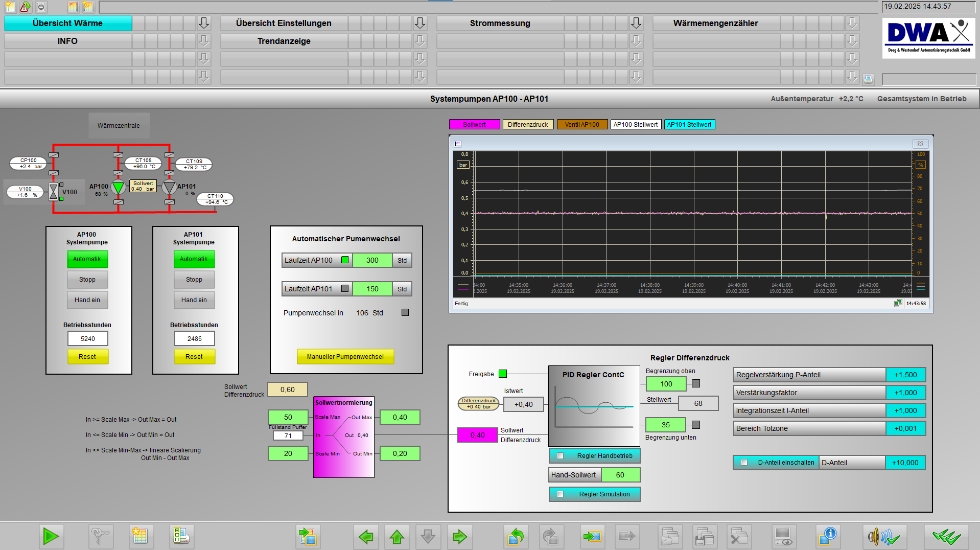Open the INFO menu item
This screenshot has width=980, height=550.
point(67,41)
